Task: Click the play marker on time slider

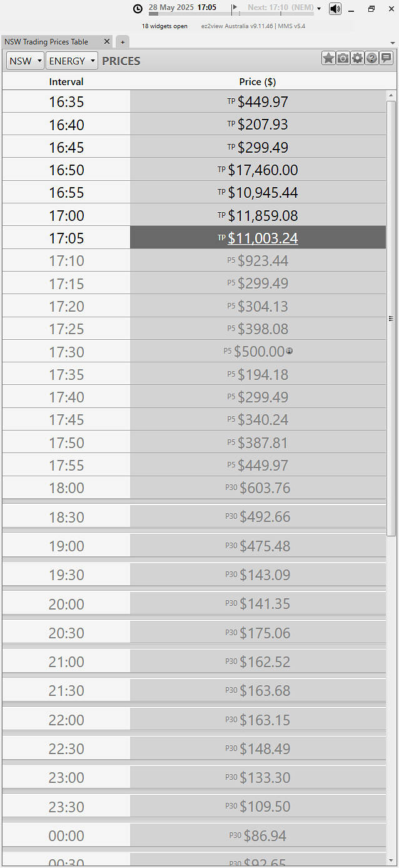Action: (x=234, y=8)
